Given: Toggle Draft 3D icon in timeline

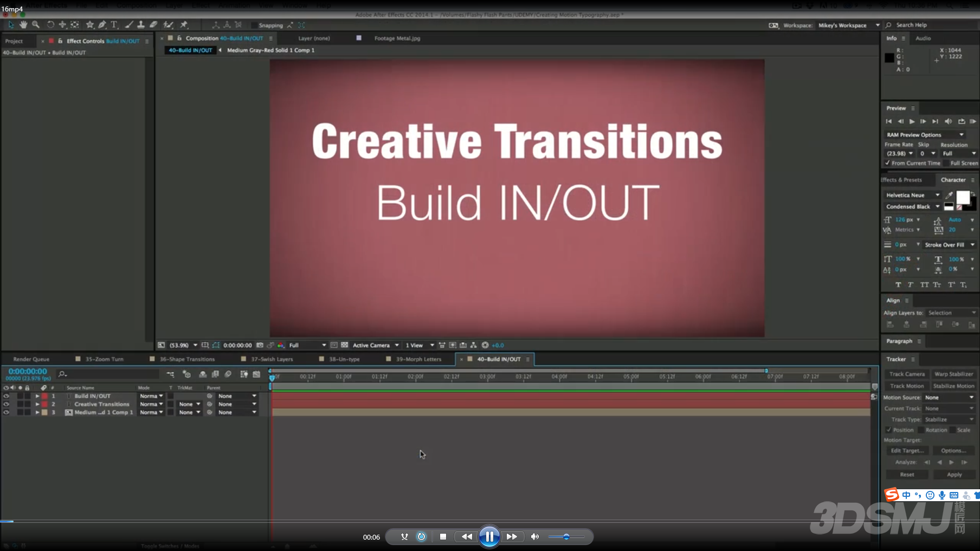Looking at the screenshot, I should tap(187, 374).
